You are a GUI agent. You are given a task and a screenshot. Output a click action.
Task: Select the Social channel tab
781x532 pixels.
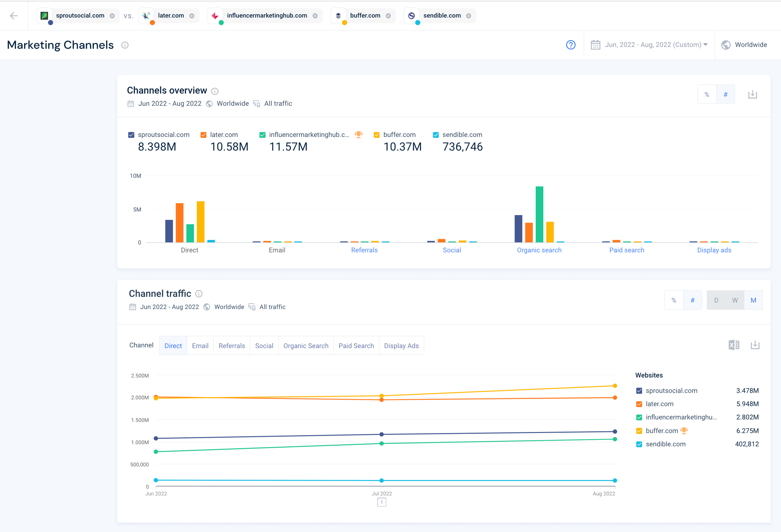click(x=264, y=346)
